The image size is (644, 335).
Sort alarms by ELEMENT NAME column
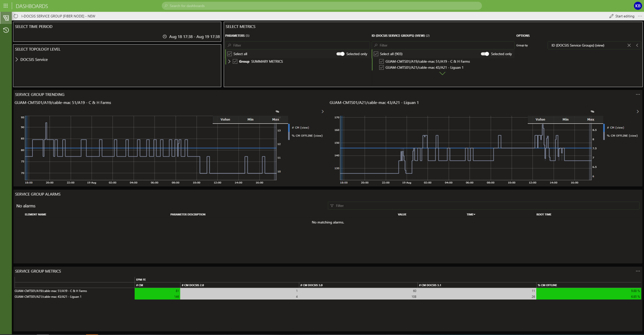pyautogui.click(x=36, y=215)
